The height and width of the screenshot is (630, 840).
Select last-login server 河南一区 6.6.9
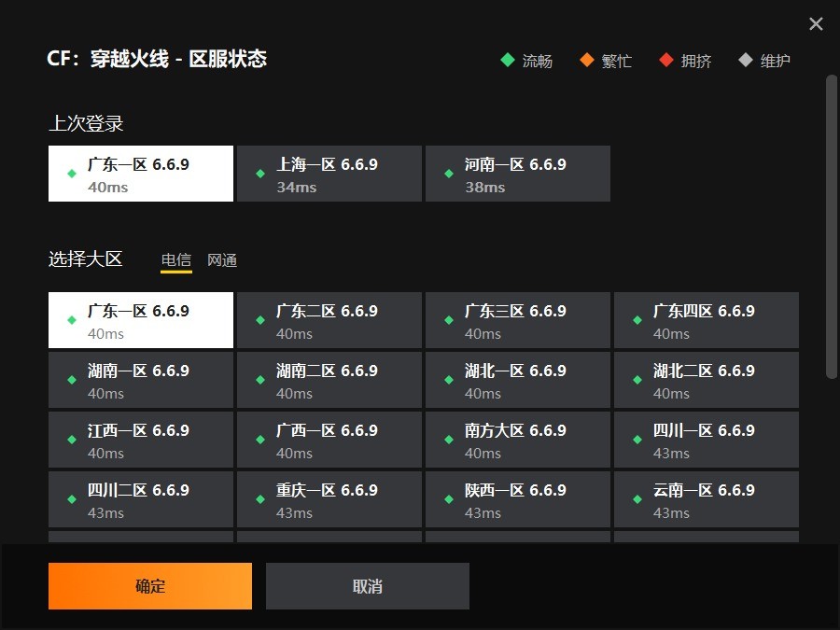coord(518,174)
